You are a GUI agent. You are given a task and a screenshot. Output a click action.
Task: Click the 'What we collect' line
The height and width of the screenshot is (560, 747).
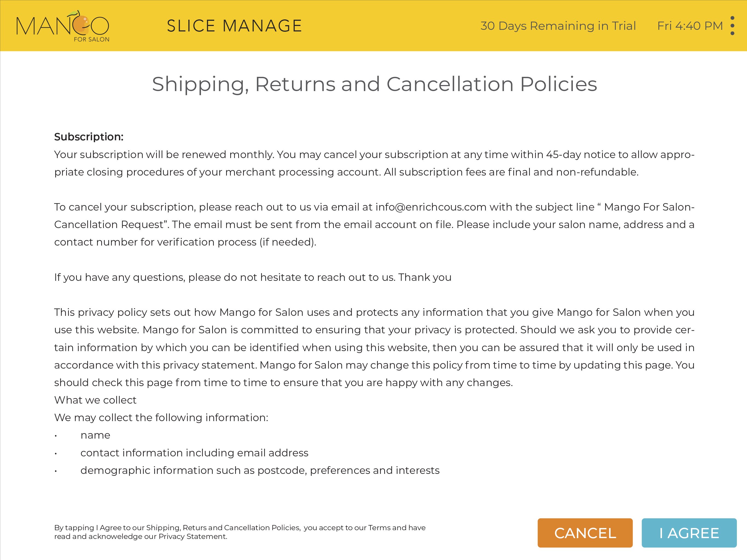(x=95, y=400)
